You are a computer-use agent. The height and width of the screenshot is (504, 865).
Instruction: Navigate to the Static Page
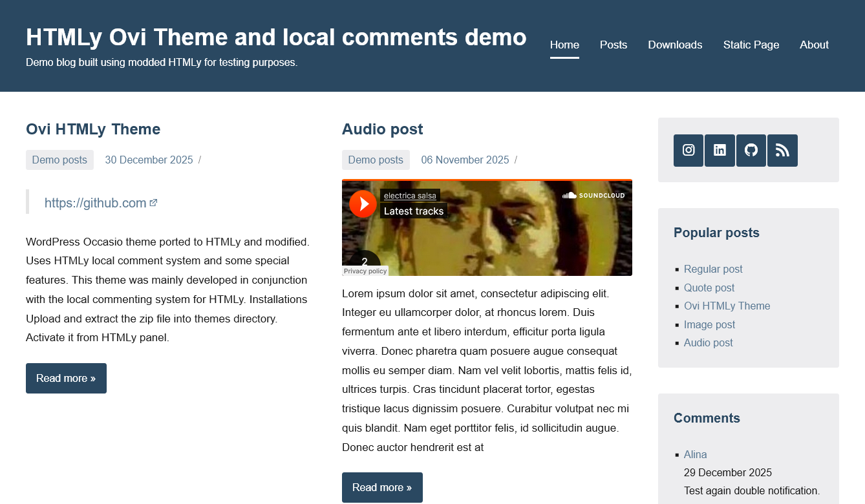point(751,45)
